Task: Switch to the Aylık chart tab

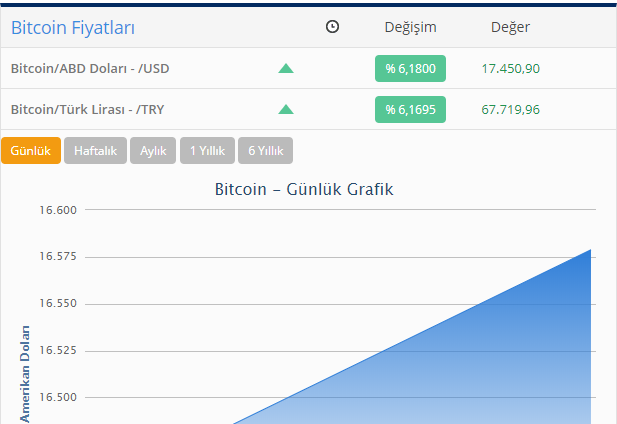Action: (x=153, y=151)
